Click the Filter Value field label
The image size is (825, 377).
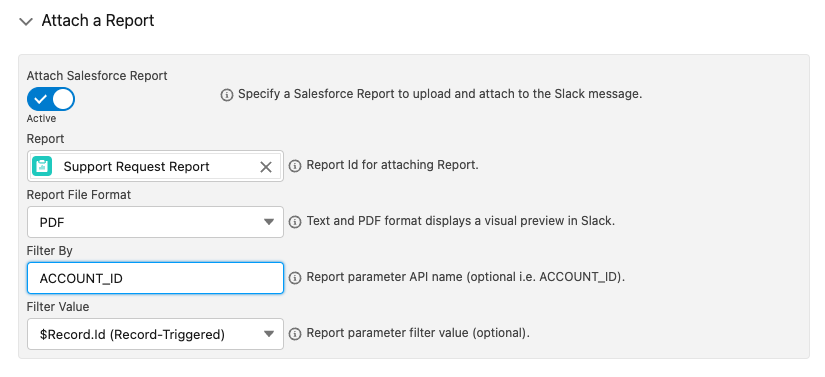(58, 307)
